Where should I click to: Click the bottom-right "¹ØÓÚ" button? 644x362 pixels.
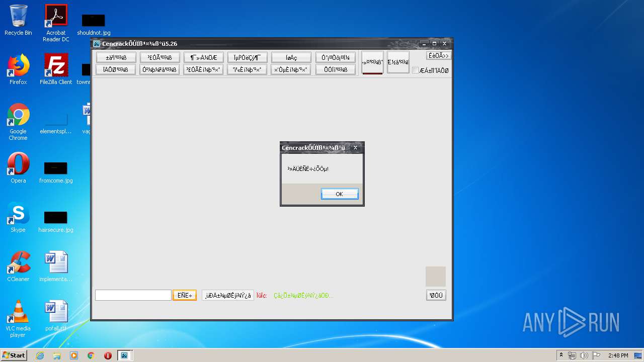[x=436, y=295]
